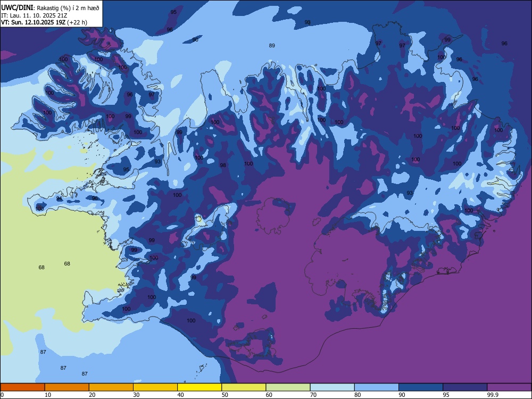Click the '50' legend tick label
This screenshot has width=532, height=399.
coord(225,395)
